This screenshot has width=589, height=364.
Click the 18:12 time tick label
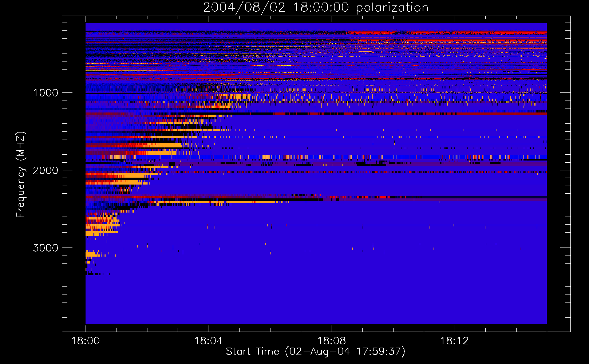tap(455, 341)
